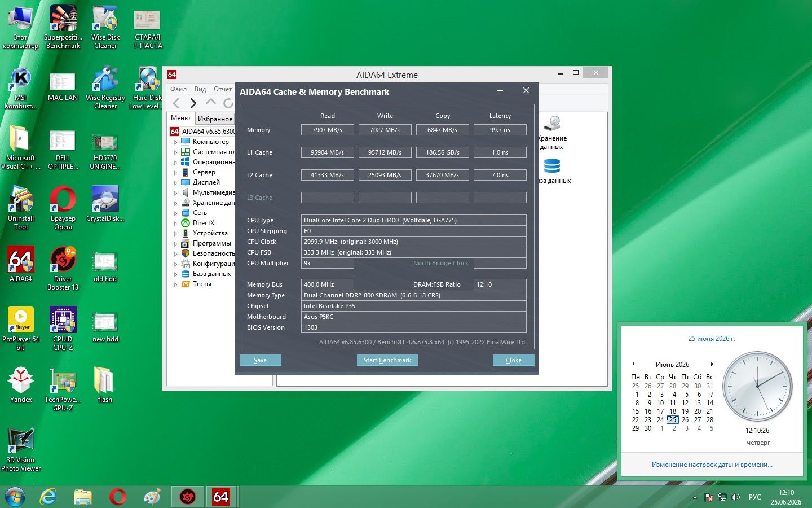Open Wise Disk Cleaner desktop shortcut

(x=105, y=26)
